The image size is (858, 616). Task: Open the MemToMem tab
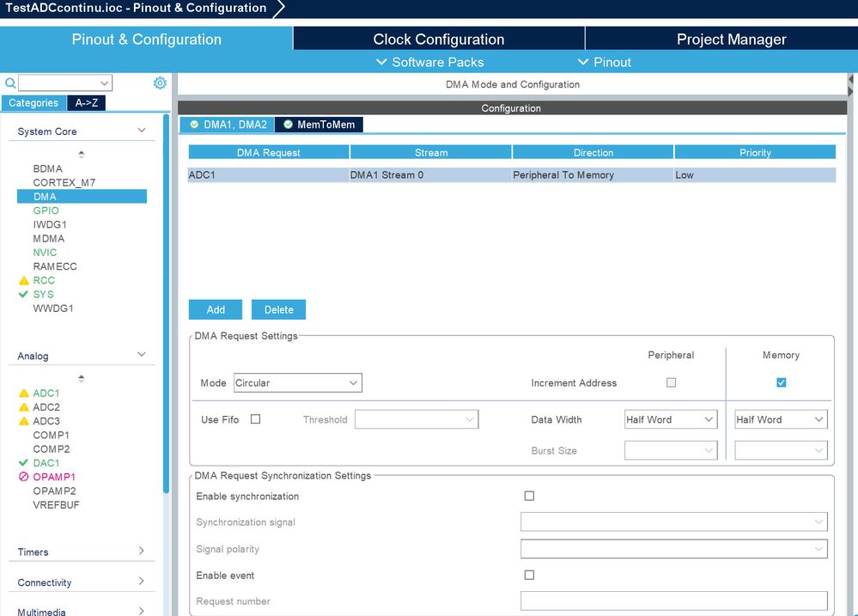pyautogui.click(x=319, y=125)
